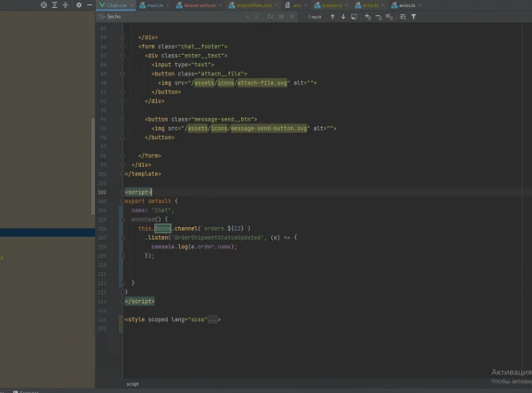Click the filter search results icon

[x=413, y=16]
